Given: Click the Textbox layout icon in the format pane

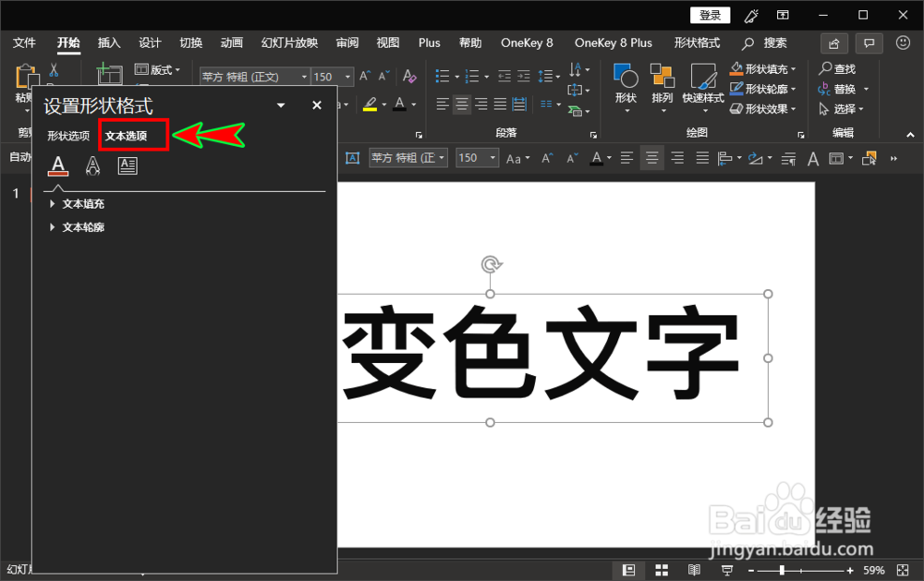Looking at the screenshot, I should point(127,165).
